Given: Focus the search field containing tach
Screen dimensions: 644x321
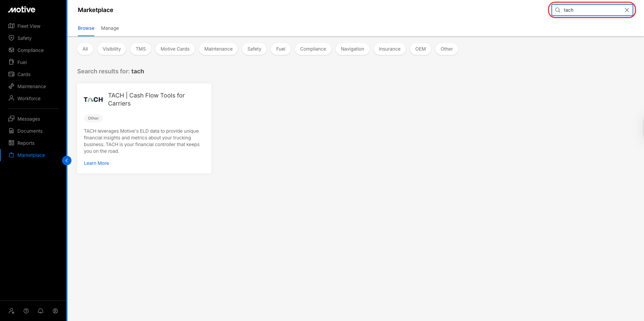Looking at the screenshot, I should (x=592, y=10).
